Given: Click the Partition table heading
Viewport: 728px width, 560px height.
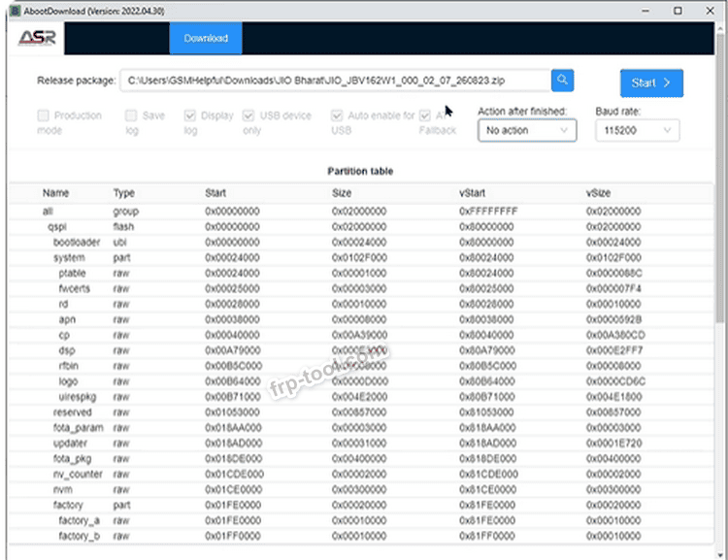Looking at the screenshot, I should (x=360, y=172).
